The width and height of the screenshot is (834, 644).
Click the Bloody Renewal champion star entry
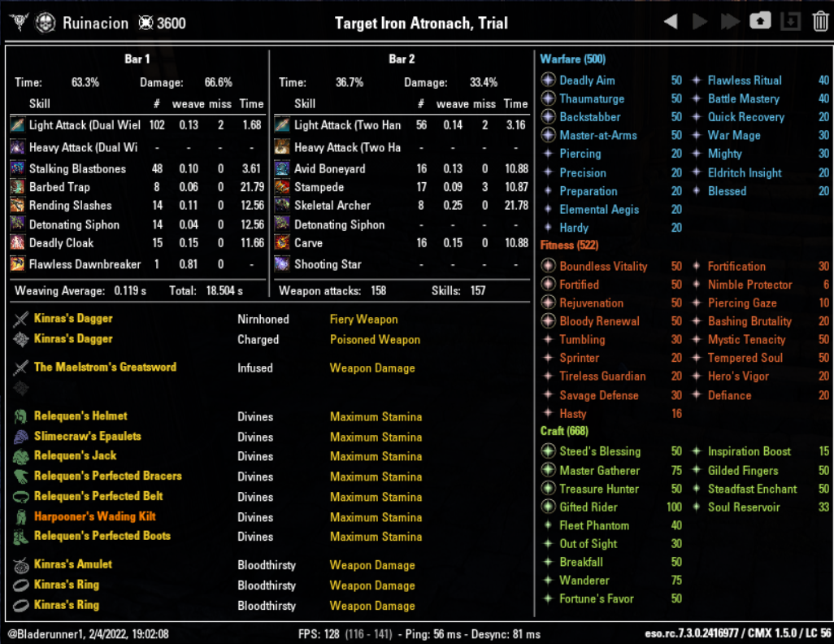click(611, 321)
